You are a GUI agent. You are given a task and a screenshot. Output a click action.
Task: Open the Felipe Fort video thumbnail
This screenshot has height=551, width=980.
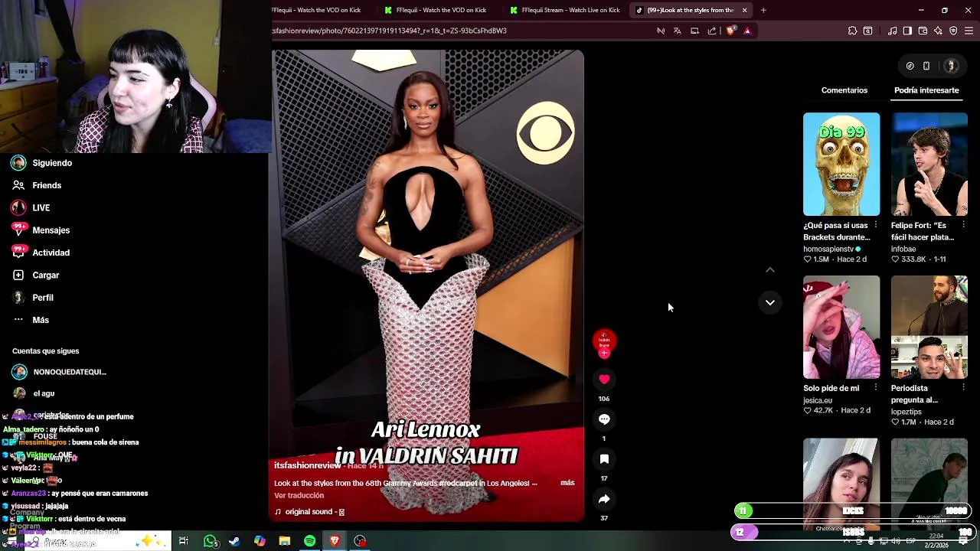coord(929,164)
